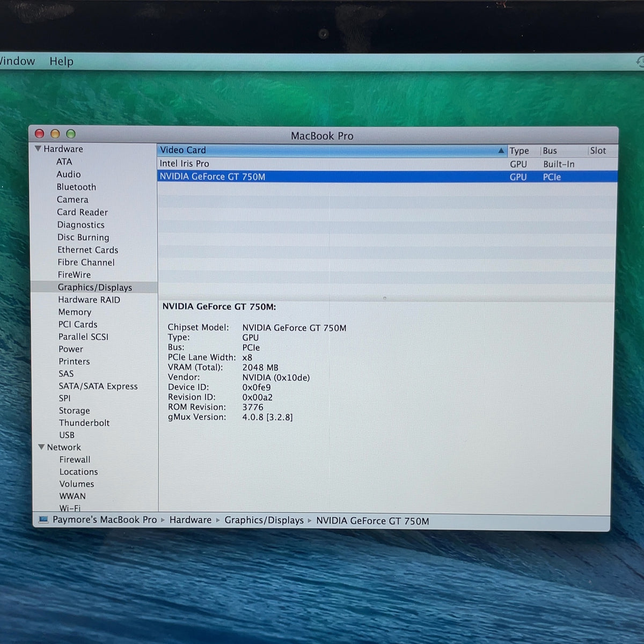Select Card Reader in the sidebar
This screenshot has width=644, height=644.
click(82, 212)
